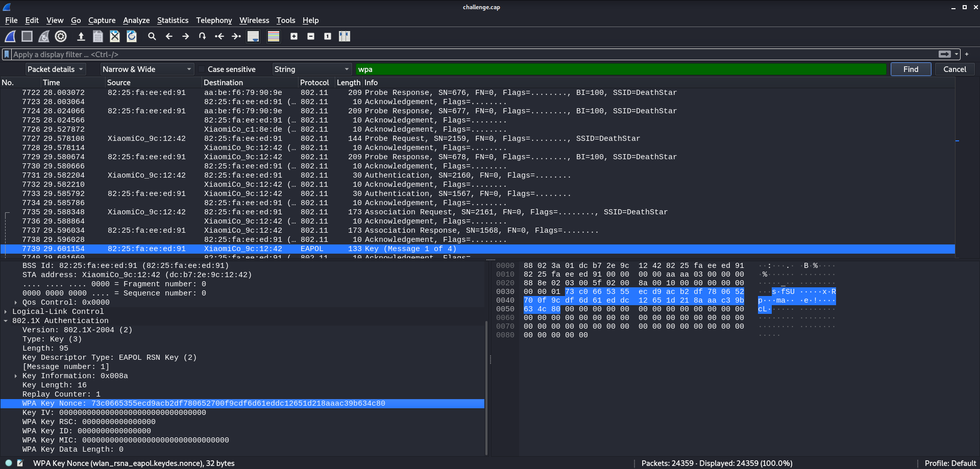The height and width of the screenshot is (469, 980).
Task: Open capture options gear icon
Action: (x=61, y=36)
